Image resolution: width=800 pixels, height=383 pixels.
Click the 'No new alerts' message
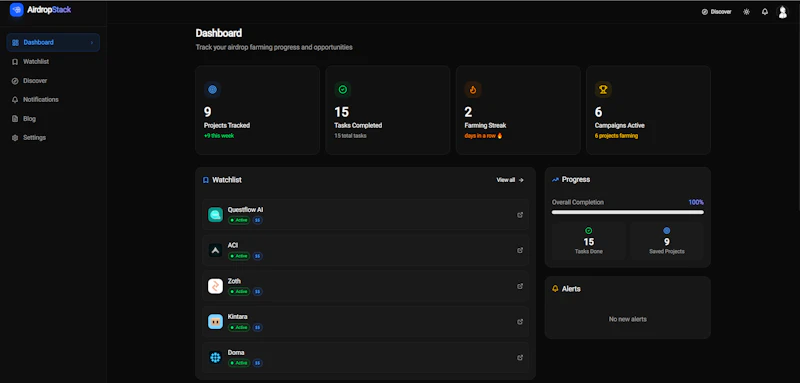pos(628,319)
